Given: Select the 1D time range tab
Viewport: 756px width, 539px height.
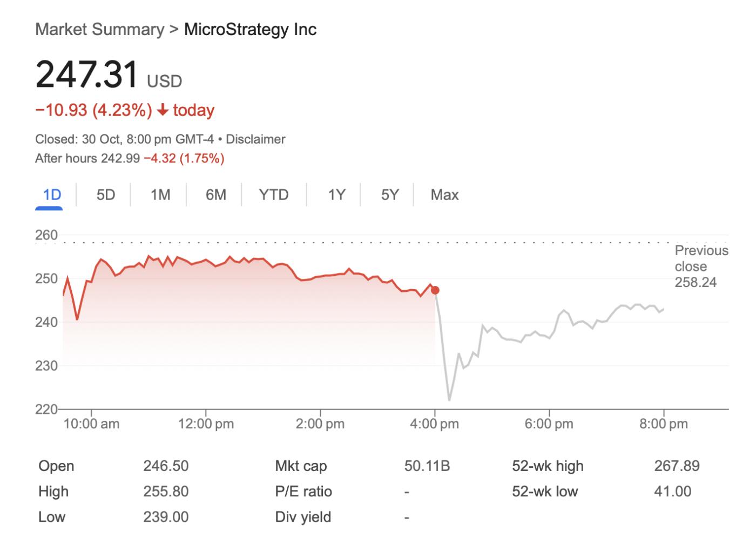Looking at the screenshot, I should (52, 195).
